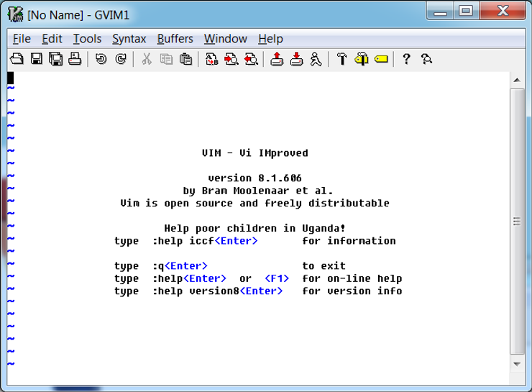Expand the Buffers menu
This screenshot has width=532, height=392.
pyautogui.click(x=175, y=39)
